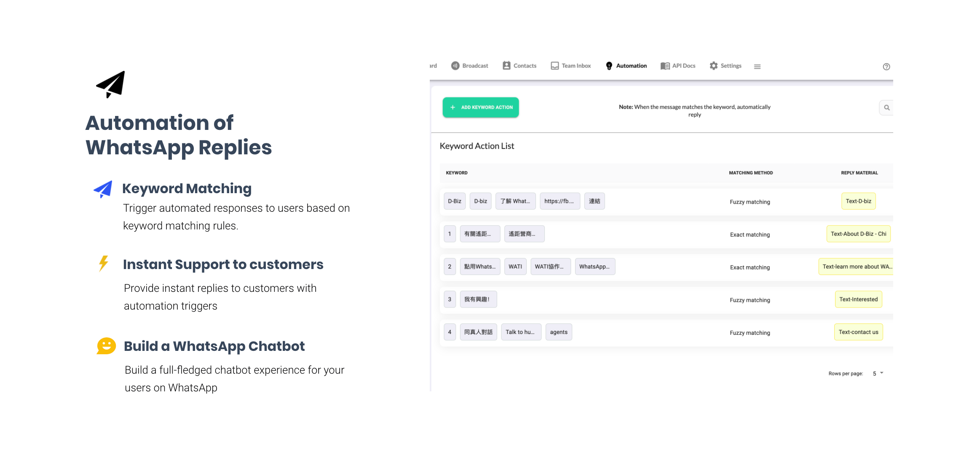Go to Settings tab
The width and height of the screenshot is (980, 458).
[x=726, y=66]
